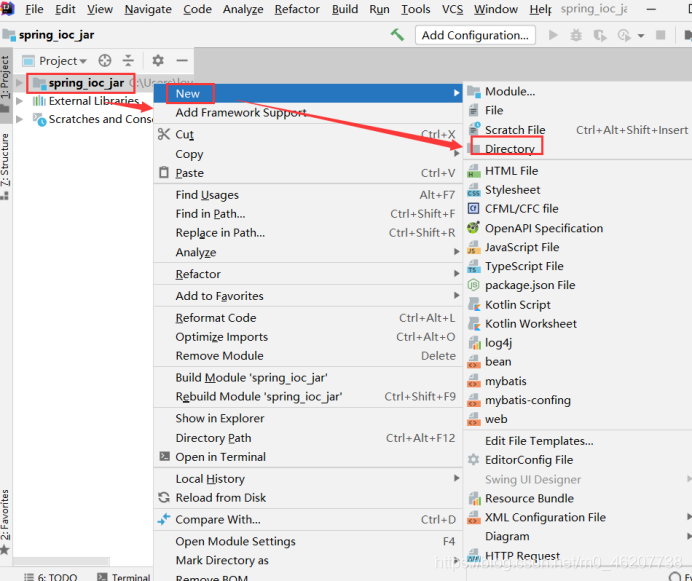Select the spring_ioc_jar project root
The height and width of the screenshot is (581, 692).
pos(86,83)
